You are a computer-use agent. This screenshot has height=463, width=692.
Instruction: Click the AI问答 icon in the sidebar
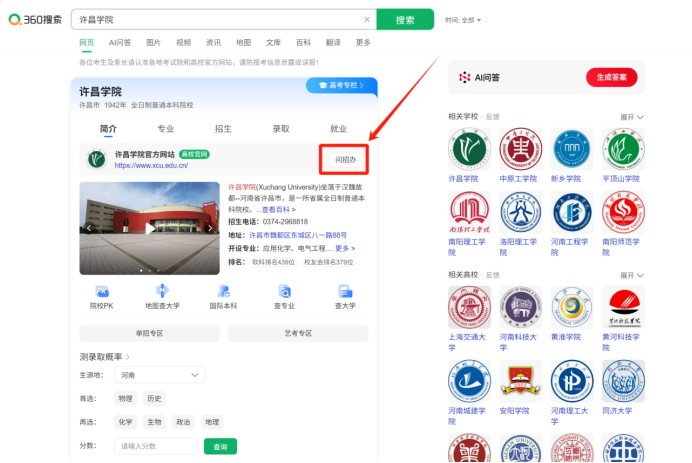[x=464, y=77]
